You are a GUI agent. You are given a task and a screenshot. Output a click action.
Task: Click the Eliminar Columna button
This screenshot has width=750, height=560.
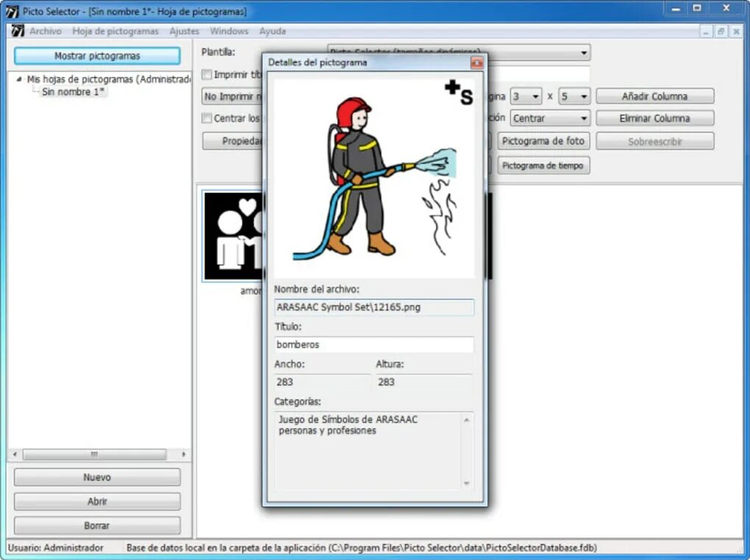click(655, 118)
